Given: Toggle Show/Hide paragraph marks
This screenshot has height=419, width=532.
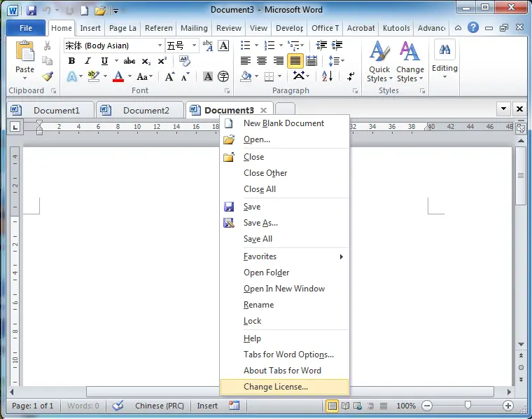Looking at the screenshot, I should coord(351,76).
